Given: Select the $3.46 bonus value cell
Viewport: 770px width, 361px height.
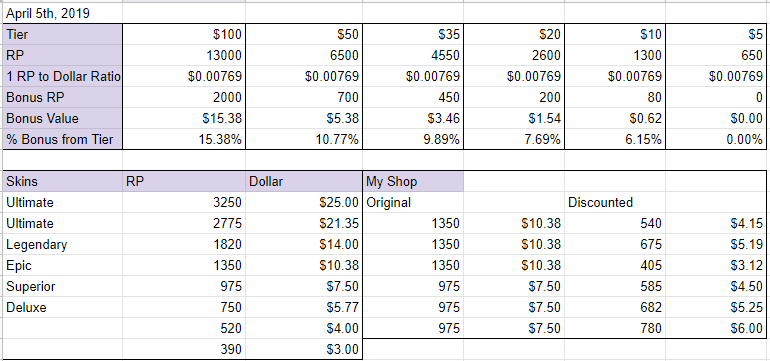Looking at the screenshot, I should coord(413,118).
